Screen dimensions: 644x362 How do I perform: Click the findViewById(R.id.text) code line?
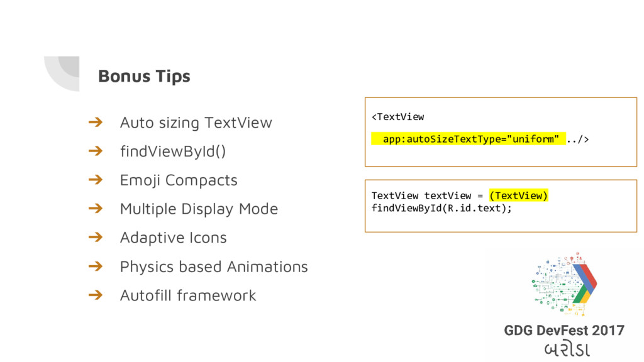pos(441,208)
